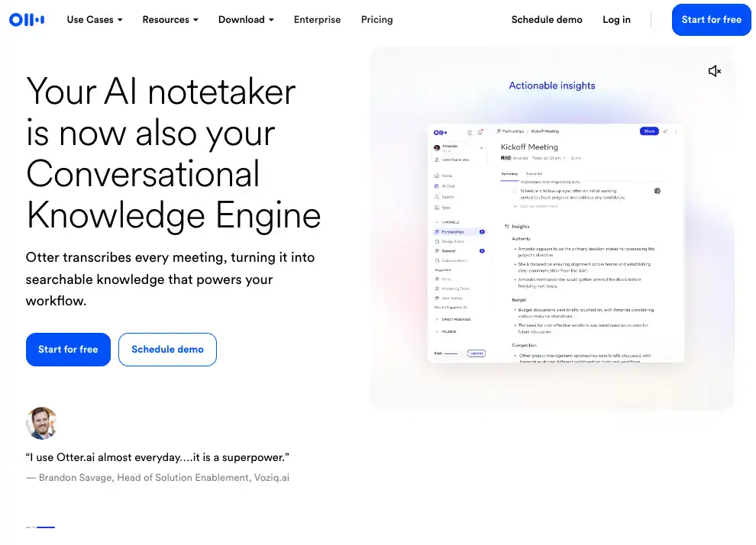Click the Actionable insights video caption
This screenshot has height=545, width=756.
(x=552, y=85)
